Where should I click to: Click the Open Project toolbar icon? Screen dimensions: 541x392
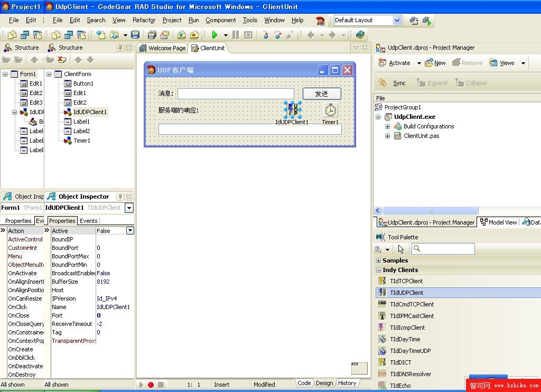(165, 34)
